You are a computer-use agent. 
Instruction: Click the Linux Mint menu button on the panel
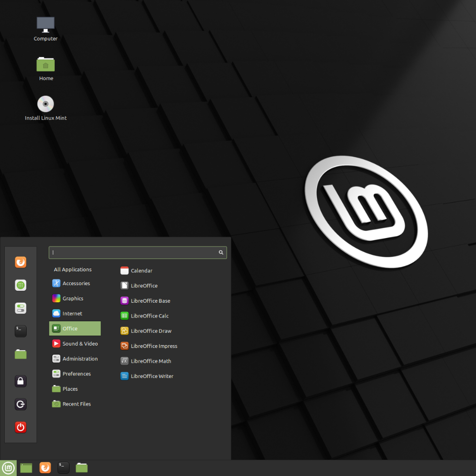click(x=8, y=468)
